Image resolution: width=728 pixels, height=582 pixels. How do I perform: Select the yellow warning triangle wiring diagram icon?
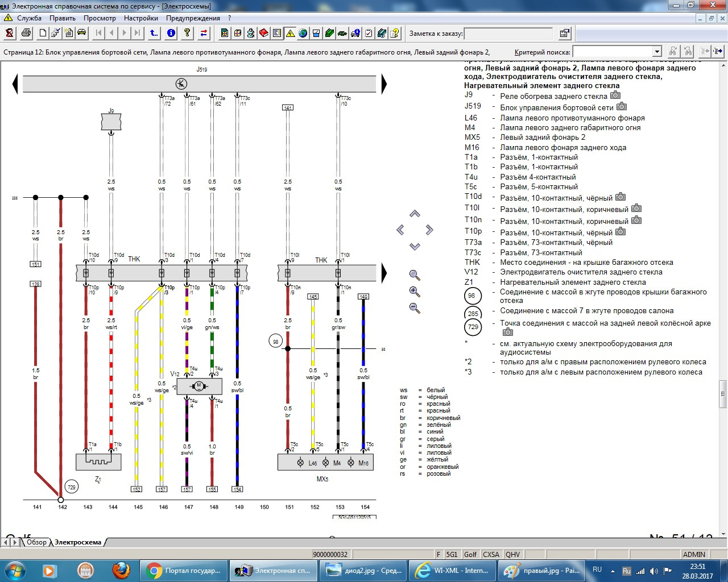290,33
